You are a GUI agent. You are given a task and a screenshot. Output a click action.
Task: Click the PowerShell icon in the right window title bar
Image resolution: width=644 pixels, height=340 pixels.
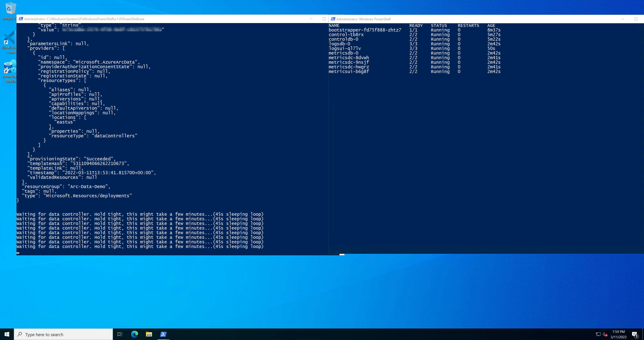[333, 19]
